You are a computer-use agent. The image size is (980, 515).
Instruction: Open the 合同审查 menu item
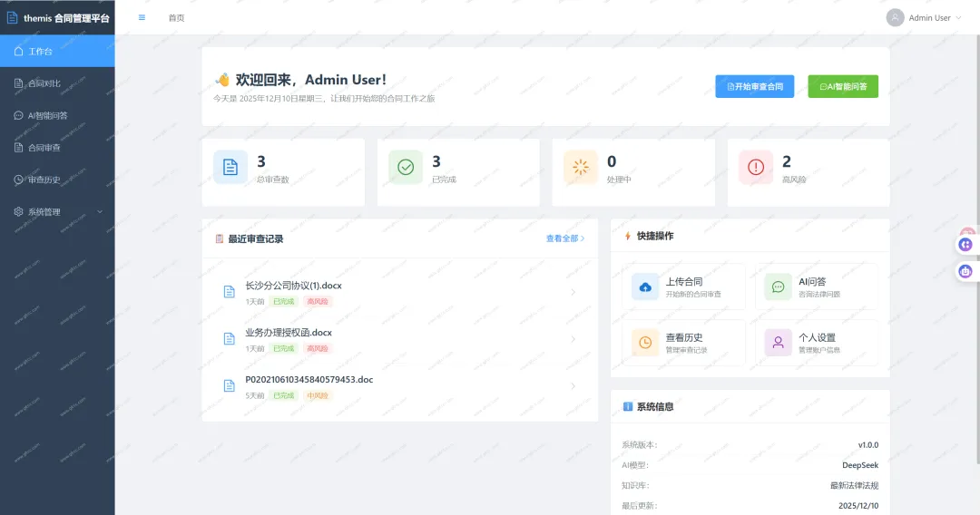pyautogui.click(x=57, y=147)
